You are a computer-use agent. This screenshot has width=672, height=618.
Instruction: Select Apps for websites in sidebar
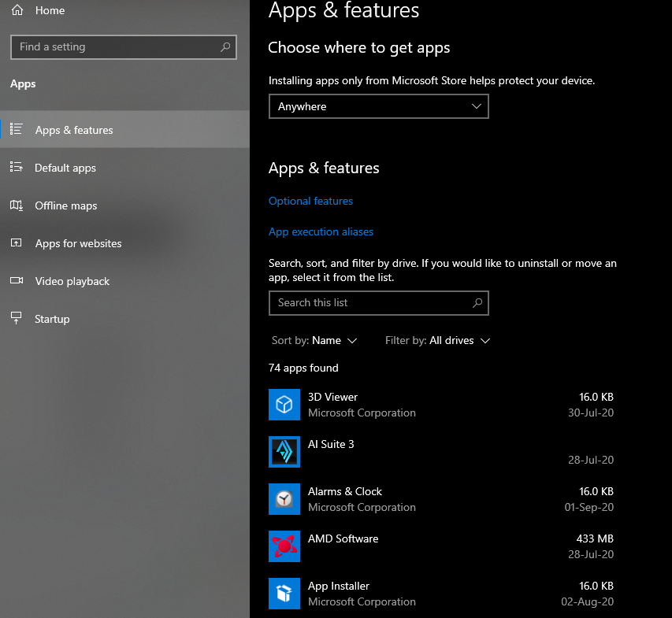click(78, 243)
